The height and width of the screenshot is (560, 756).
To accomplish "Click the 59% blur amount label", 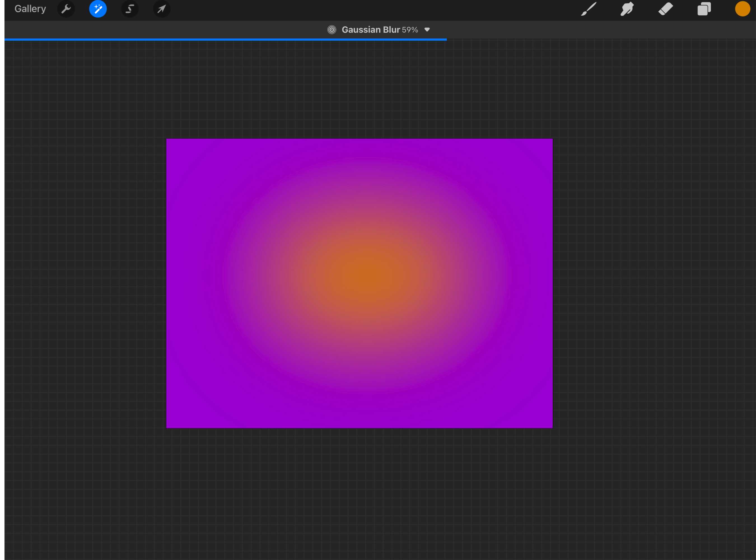I will click(410, 30).
